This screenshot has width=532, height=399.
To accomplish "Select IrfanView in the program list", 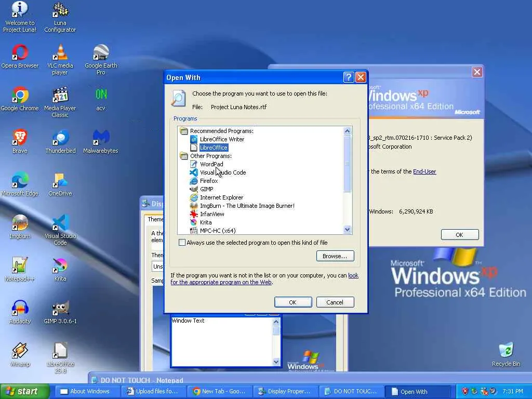I will tap(212, 214).
